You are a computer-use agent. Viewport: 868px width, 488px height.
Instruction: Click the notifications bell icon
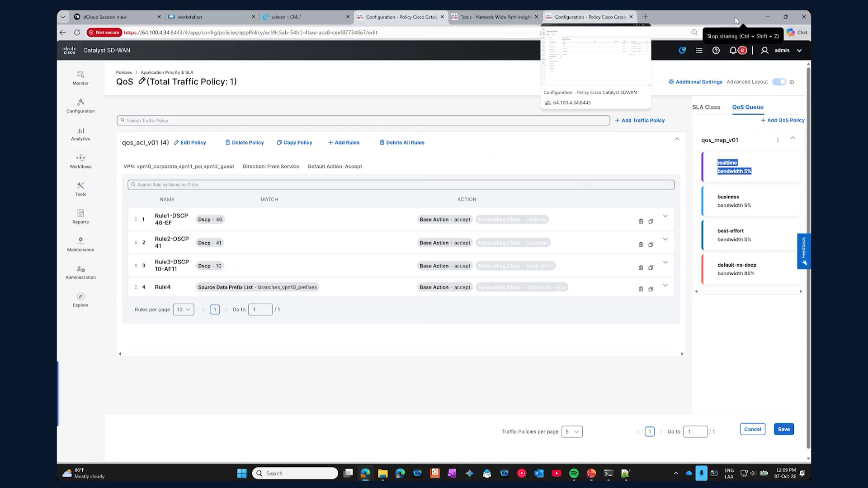(733, 51)
